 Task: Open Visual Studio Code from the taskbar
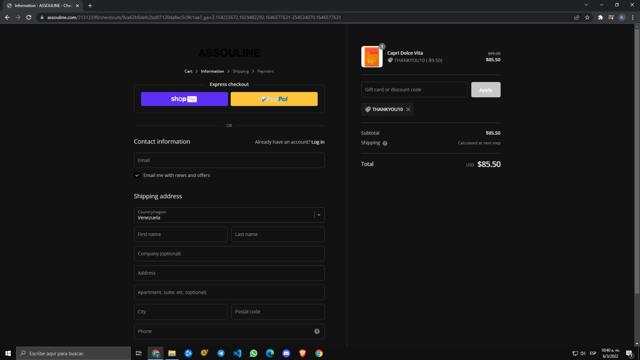click(x=237, y=353)
